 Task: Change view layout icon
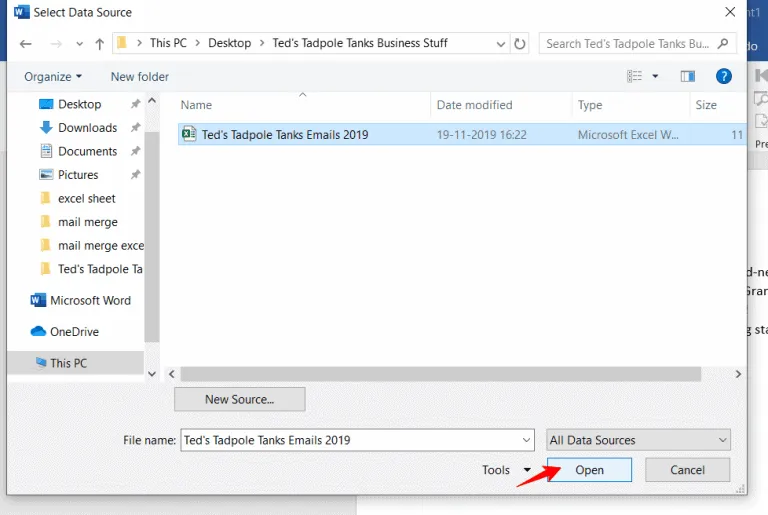tap(634, 76)
